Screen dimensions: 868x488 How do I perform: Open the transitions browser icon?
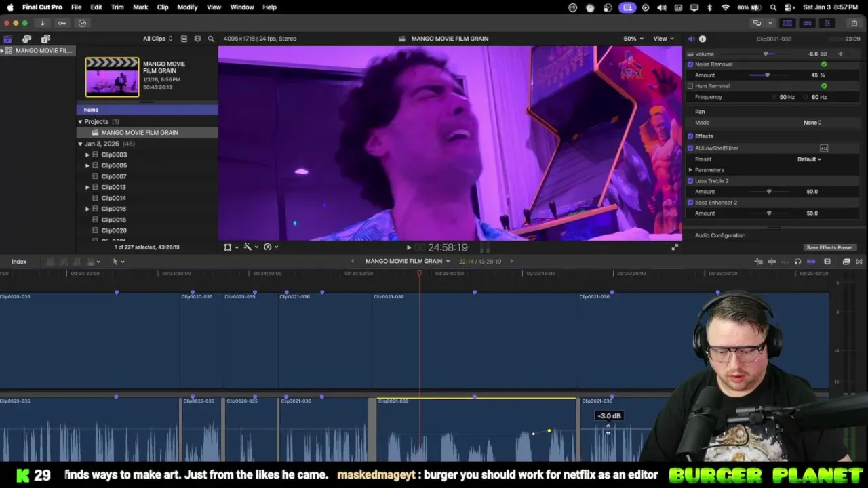859,262
